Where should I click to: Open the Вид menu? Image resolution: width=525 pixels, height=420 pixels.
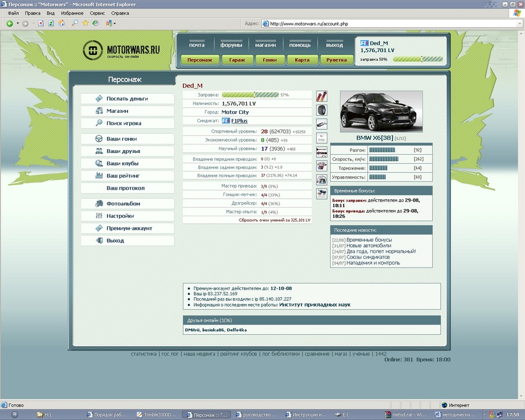51,13
